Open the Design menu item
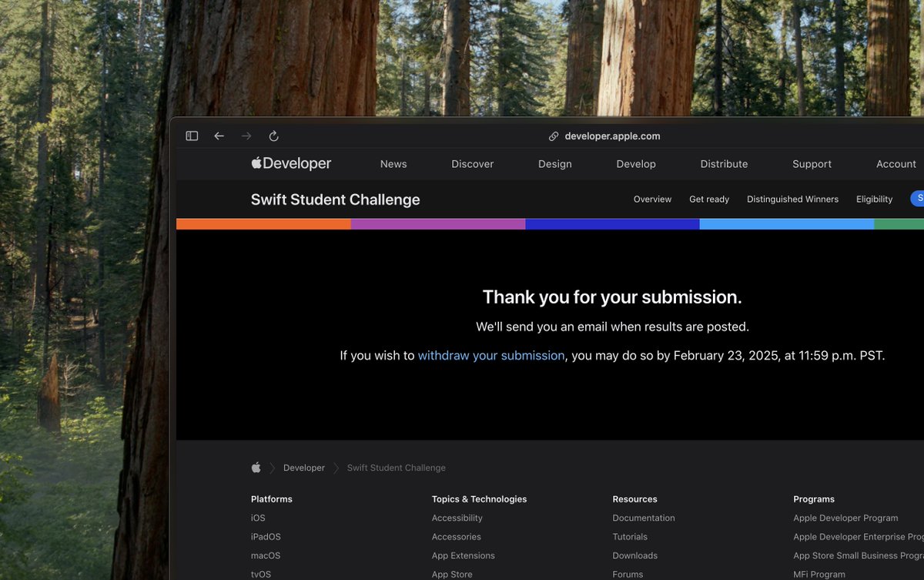 coord(555,164)
